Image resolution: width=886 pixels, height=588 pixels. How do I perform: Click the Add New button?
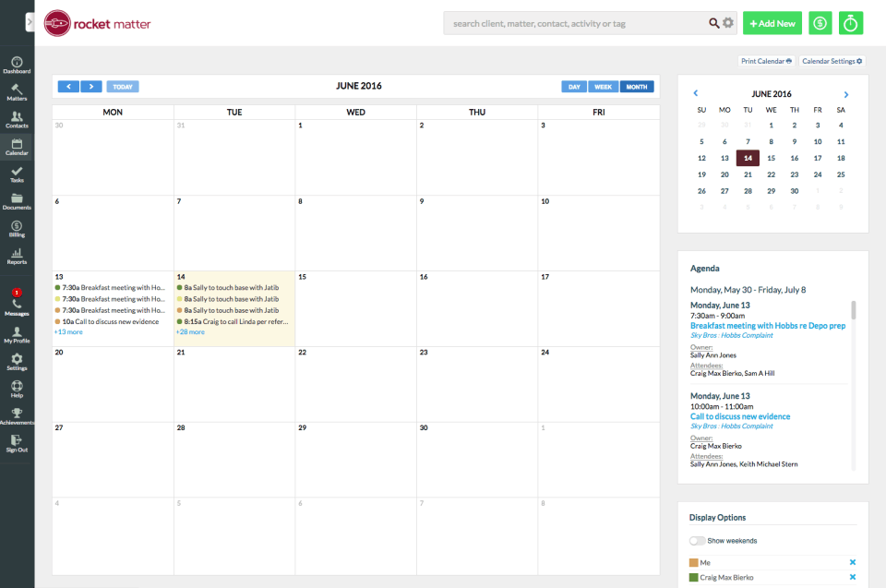(772, 23)
